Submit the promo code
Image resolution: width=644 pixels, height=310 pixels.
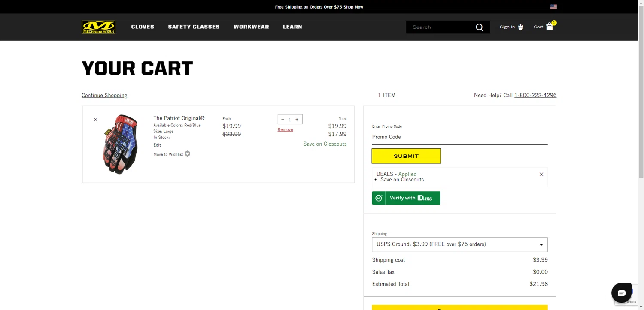pos(406,156)
